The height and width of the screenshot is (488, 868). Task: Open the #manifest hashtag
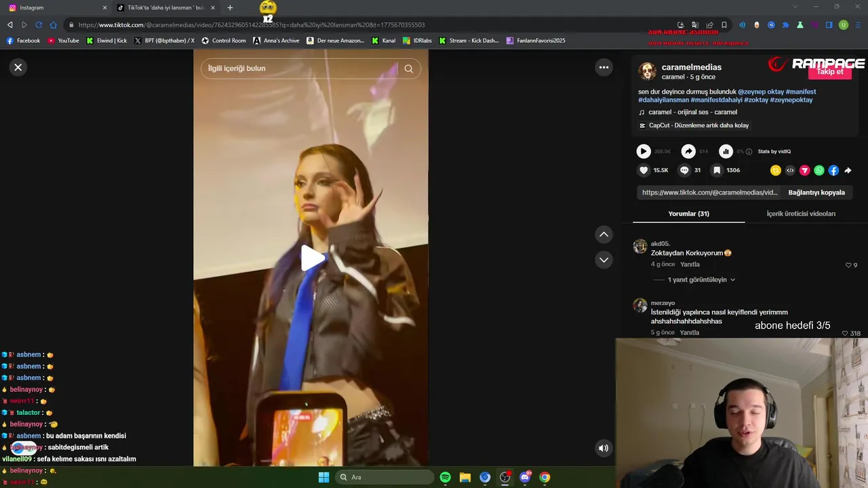coord(801,91)
